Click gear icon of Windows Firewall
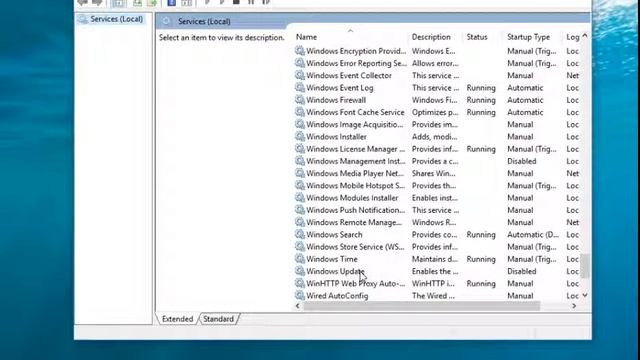 pyautogui.click(x=300, y=100)
